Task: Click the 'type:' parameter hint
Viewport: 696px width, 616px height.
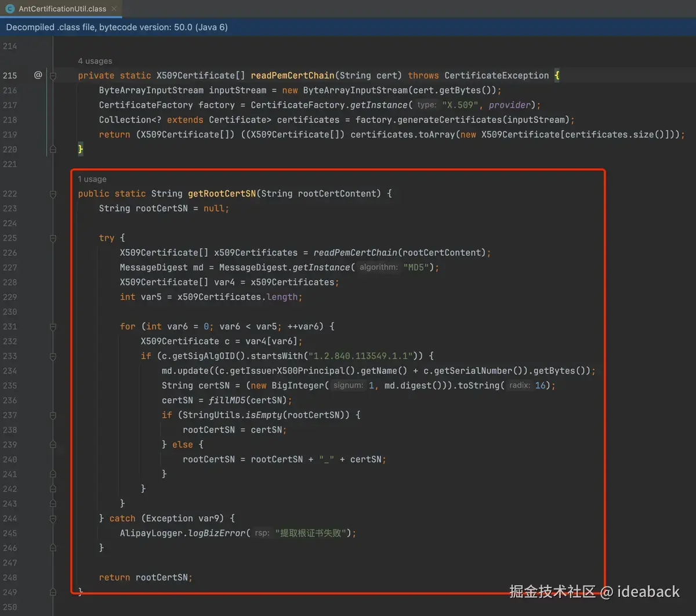Action: pos(427,105)
